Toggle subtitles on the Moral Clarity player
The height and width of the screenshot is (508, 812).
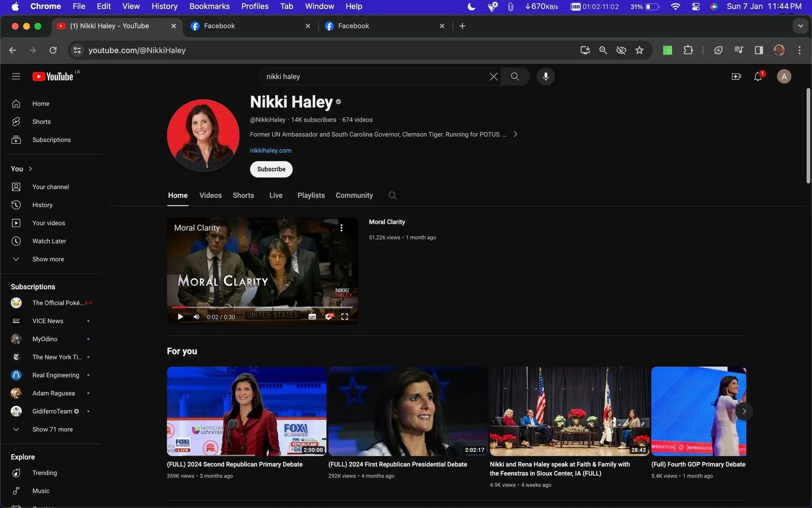pyautogui.click(x=312, y=316)
